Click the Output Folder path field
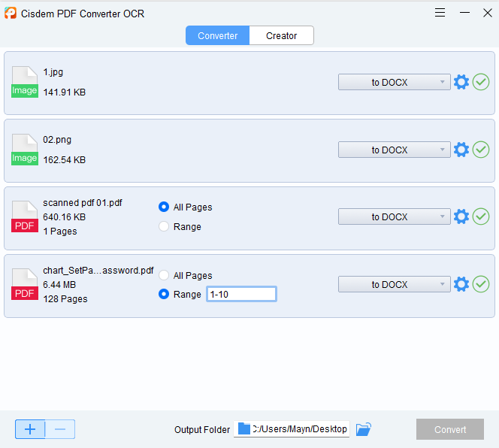 (292, 429)
